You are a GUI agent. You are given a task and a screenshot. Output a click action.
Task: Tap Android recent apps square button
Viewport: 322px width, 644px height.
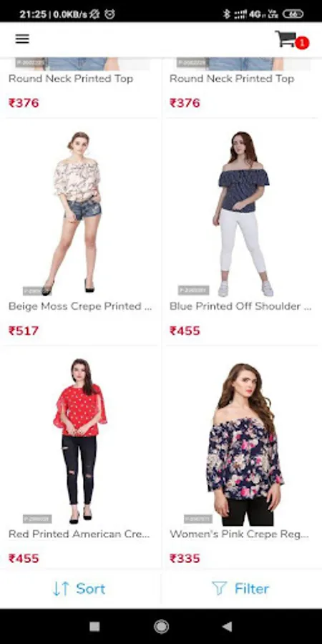[95, 626]
